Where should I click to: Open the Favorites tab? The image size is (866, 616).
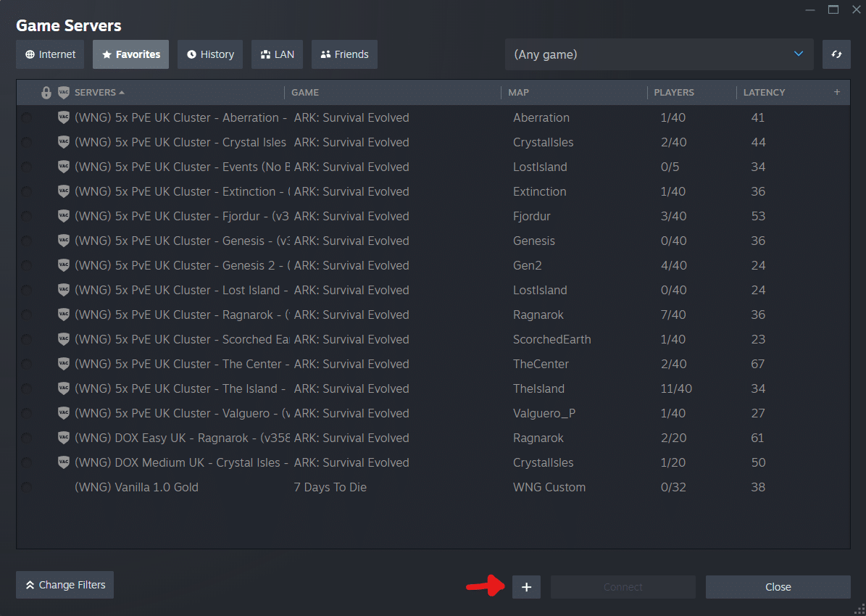[131, 54]
